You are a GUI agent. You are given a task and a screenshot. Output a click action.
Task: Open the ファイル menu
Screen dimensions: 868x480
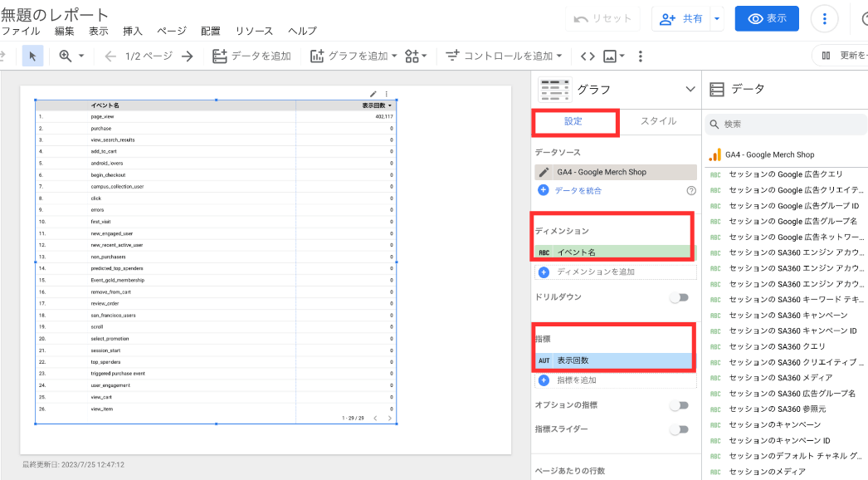[x=21, y=31]
